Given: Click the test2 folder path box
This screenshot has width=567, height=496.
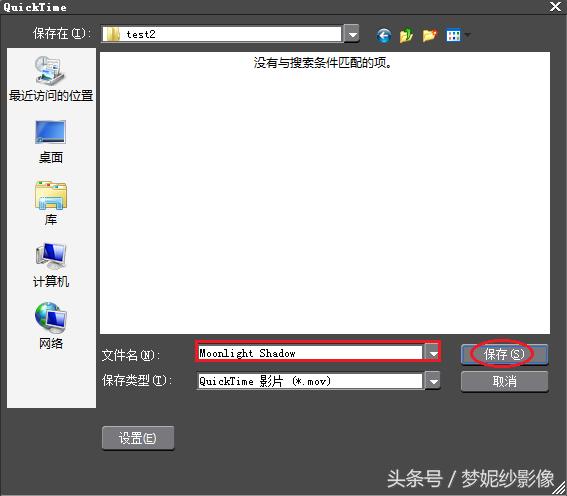Looking at the screenshot, I should [x=222, y=34].
